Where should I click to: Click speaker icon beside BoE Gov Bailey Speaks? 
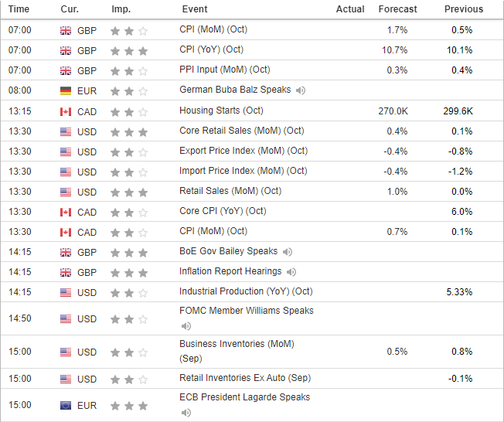click(x=287, y=252)
